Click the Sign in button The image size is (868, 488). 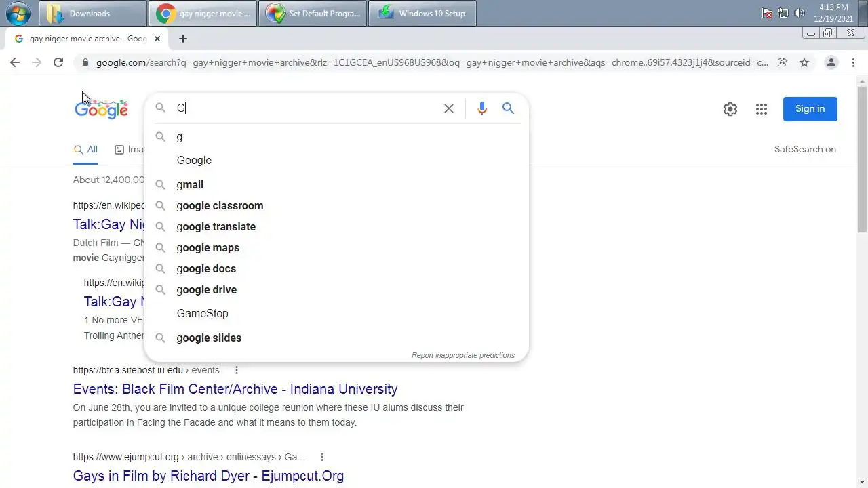click(810, 109)
